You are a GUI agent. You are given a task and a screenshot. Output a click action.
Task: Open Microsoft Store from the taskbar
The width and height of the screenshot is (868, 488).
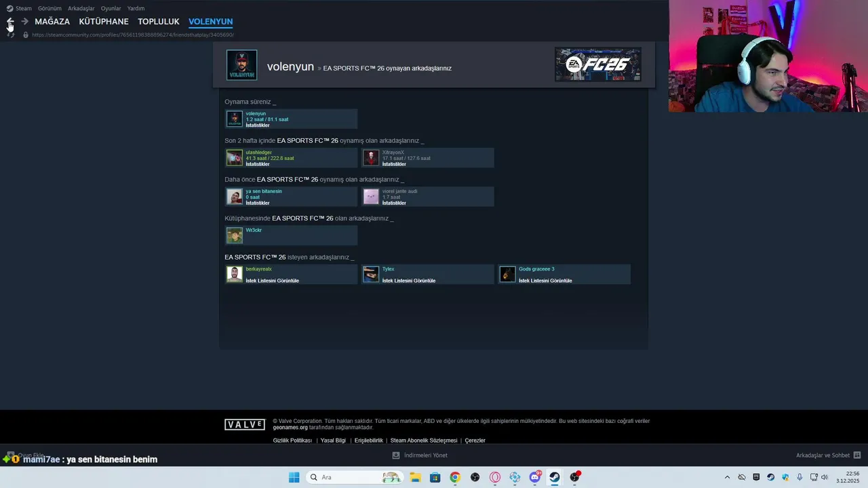point(435,477)
